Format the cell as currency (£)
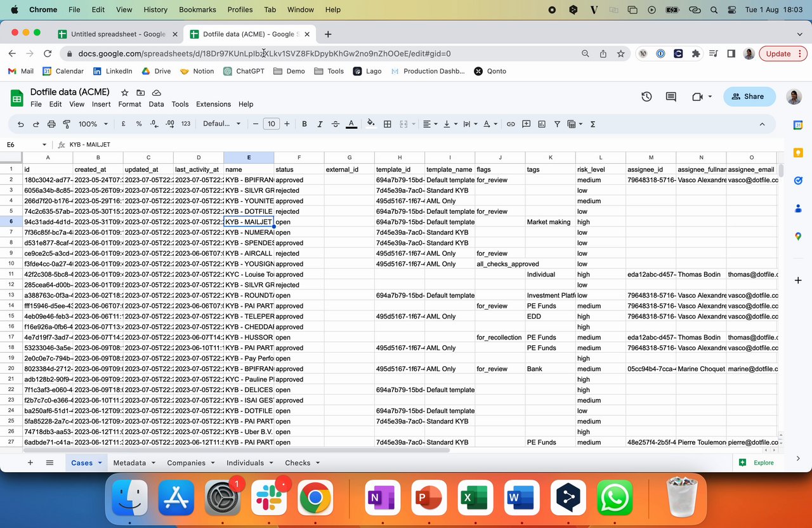The height and width of the screenshot is (528, 812). (123, 124)
